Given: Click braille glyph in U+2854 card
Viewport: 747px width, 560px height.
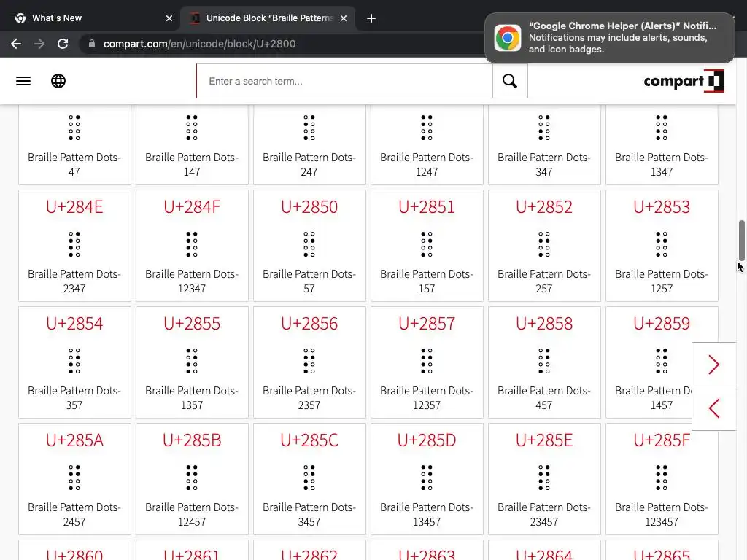Looking at the screenshot, I should click(74, 361).
